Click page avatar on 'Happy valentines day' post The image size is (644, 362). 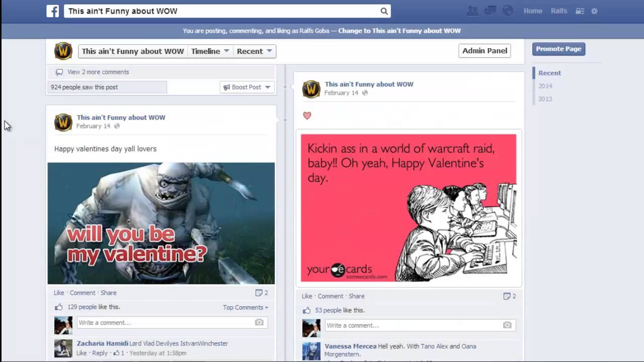(63, 122)
